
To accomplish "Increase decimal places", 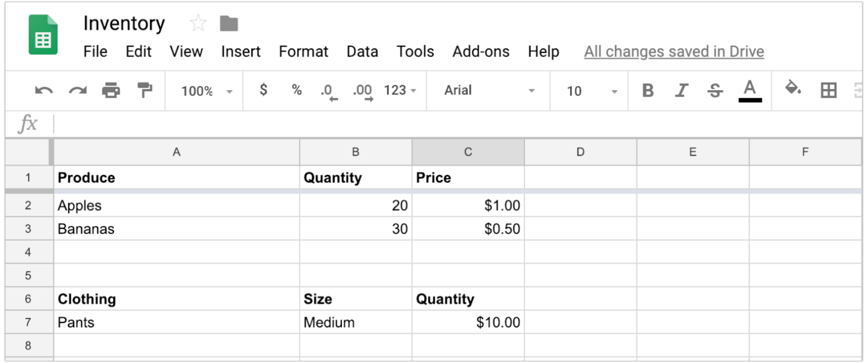I will pos(363,92).
